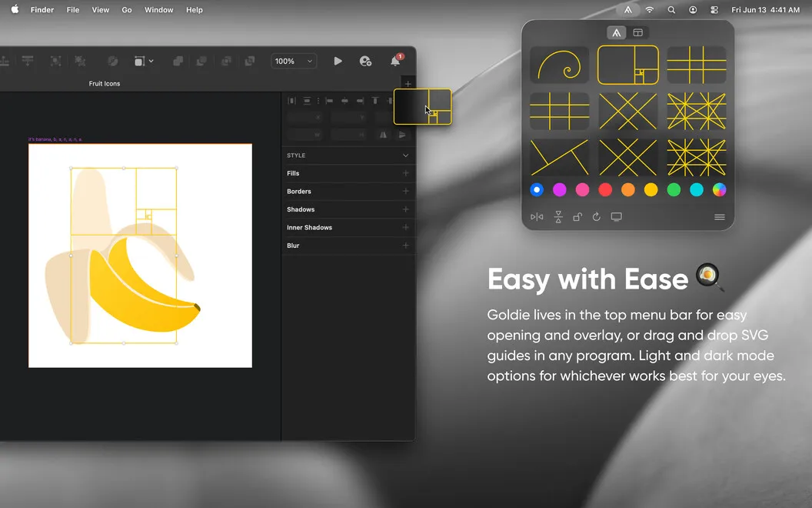Open Control Center in menu bar
Image resolution: width=812 pixels, height=508 pixels.
tap(714, 10)
